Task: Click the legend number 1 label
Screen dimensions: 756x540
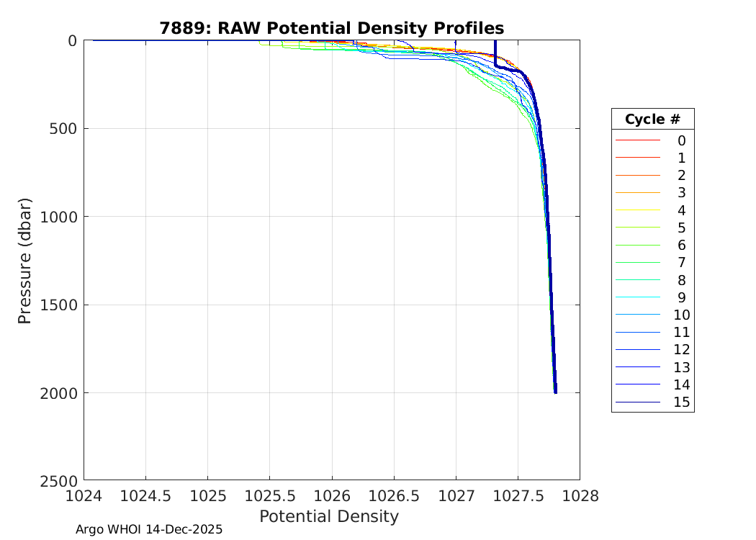Action: coord(681,158)
